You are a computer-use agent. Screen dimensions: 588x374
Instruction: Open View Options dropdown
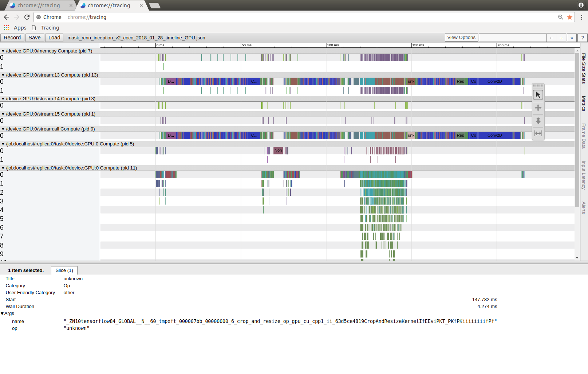(461, 38)
